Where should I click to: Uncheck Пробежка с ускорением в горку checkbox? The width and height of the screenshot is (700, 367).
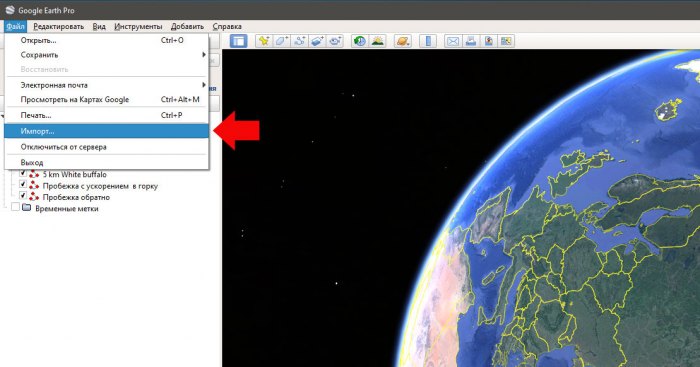[23, 184]
